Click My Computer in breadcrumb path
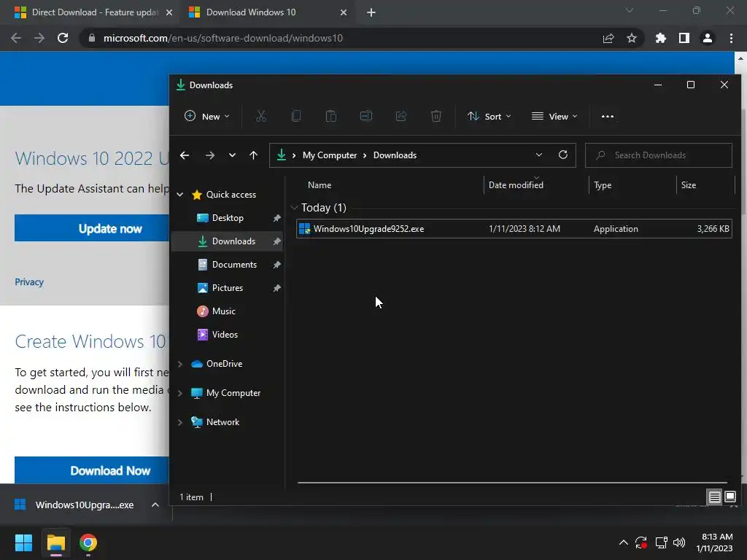 click(x=330, y=155)
